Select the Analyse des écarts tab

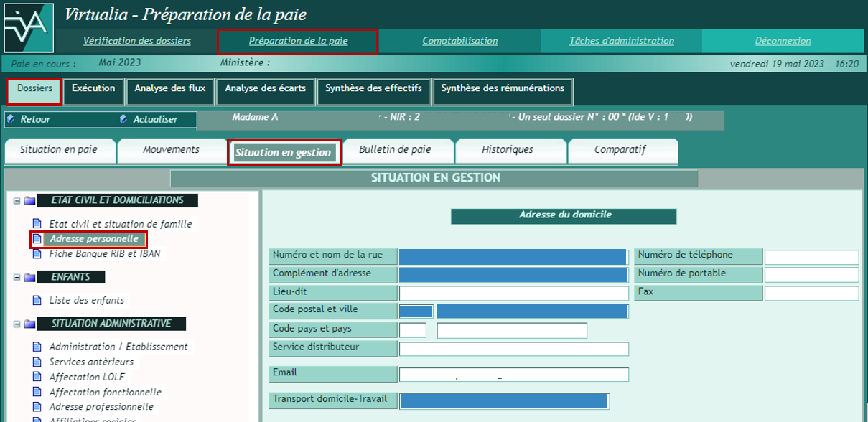(x=265, y=89)
